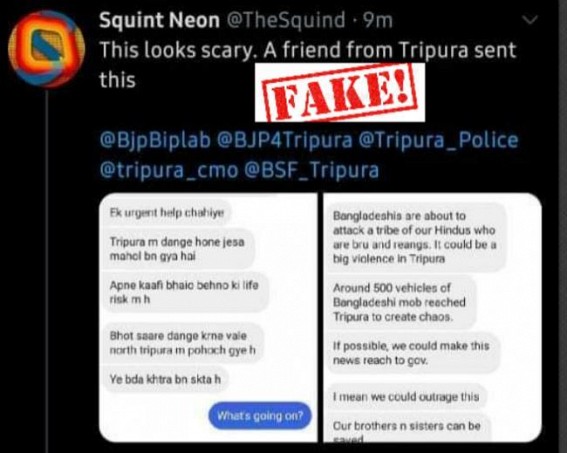Expand the tweet options chevron
Viewport: 567px width, 453px height.
coord(530,20)
